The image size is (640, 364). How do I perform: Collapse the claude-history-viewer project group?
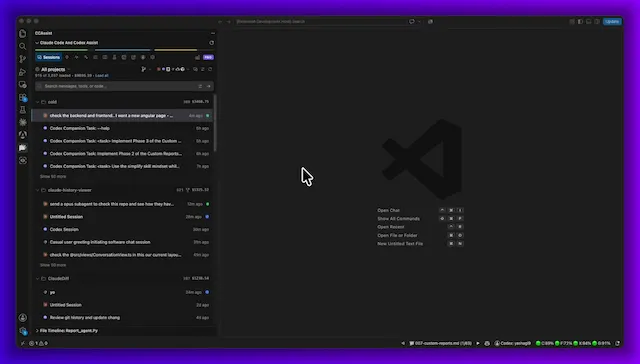click(38, 190)
